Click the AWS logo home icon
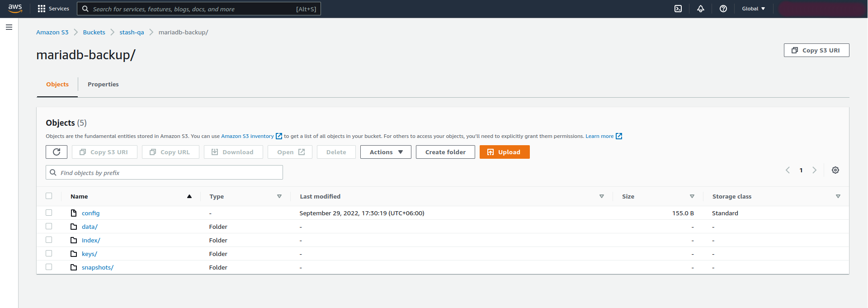 pos(15,9)
